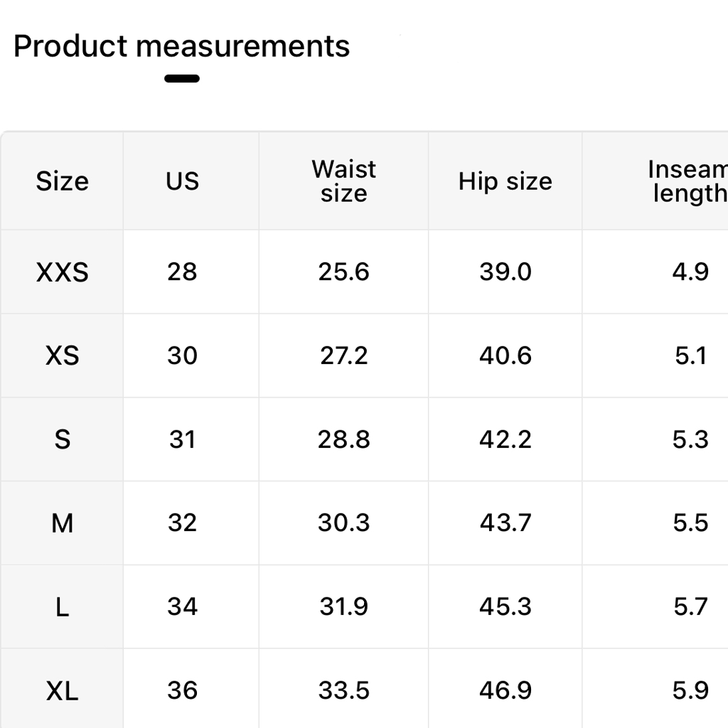The width and height of the screenshot is (728, 728).
Task: Click waist size 27.2 cell
Action: pos(343,355)
